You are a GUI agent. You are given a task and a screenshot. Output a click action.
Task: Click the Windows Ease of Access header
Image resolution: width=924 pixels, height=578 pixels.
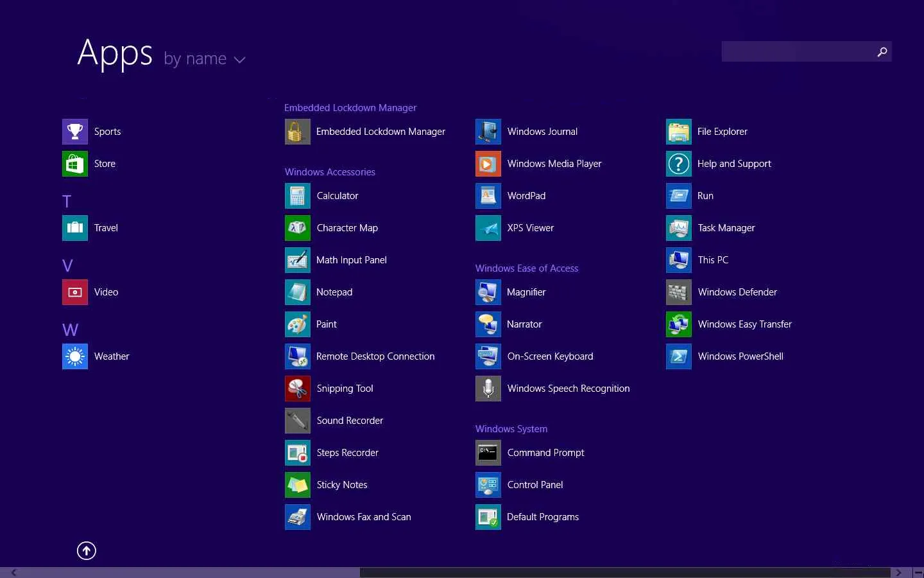pyautogui.click(x=527, y=268)
